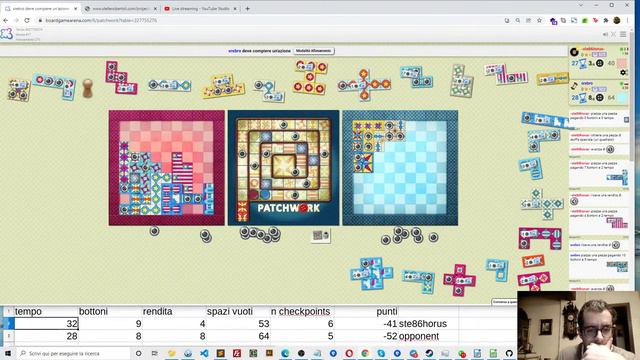640x360 pixels.
Task: Open the BGA hamburger menu icon
Action: click(623, 34)
